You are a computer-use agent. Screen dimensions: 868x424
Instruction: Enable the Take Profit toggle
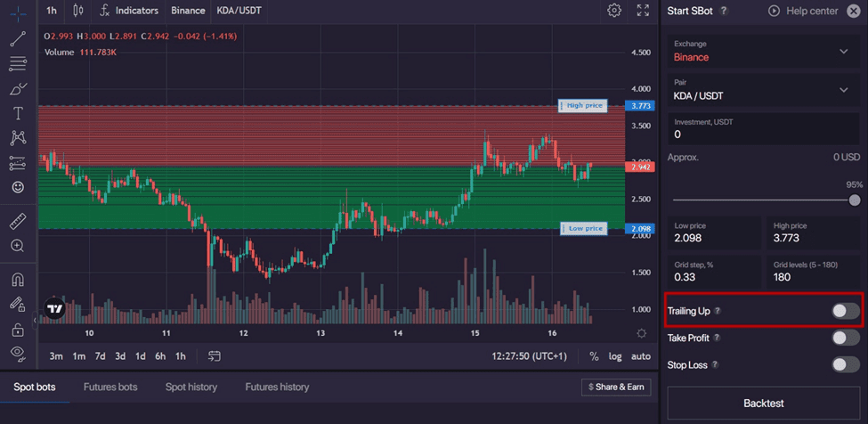coord(846,338)
